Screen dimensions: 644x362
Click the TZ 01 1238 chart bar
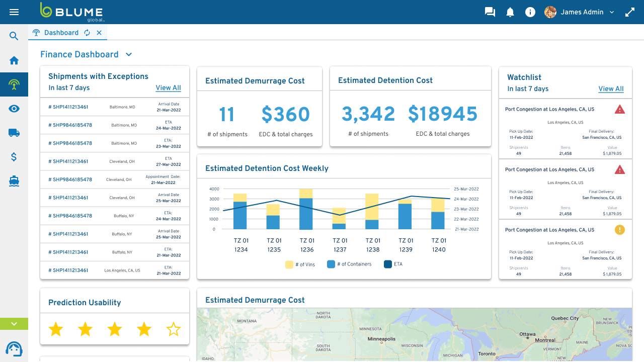[372, 212]
